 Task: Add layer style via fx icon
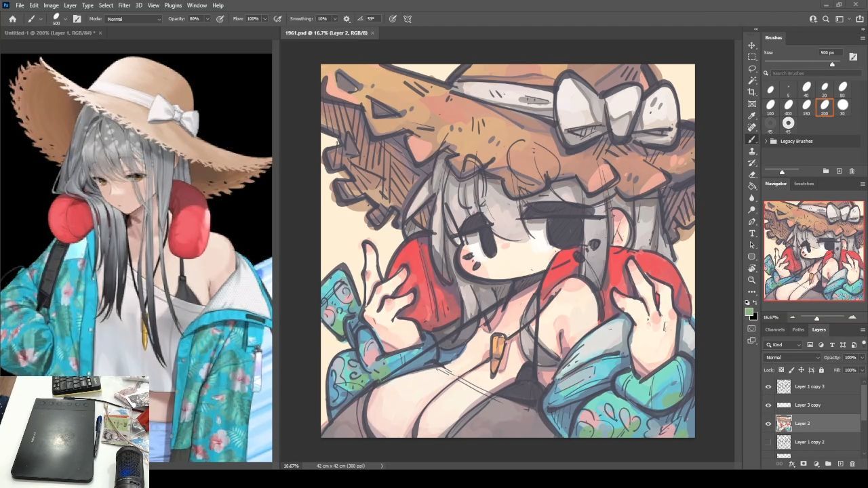click(x=791, y=464)
